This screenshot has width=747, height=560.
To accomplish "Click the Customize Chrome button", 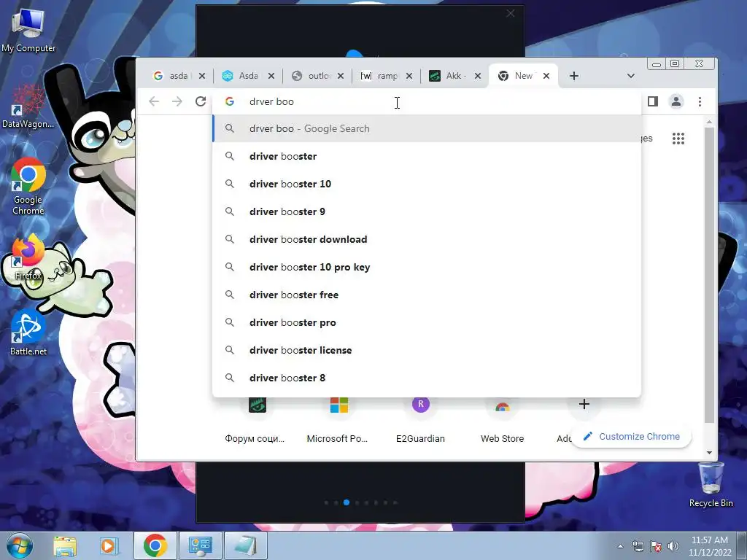I will (x=631, y=437).
